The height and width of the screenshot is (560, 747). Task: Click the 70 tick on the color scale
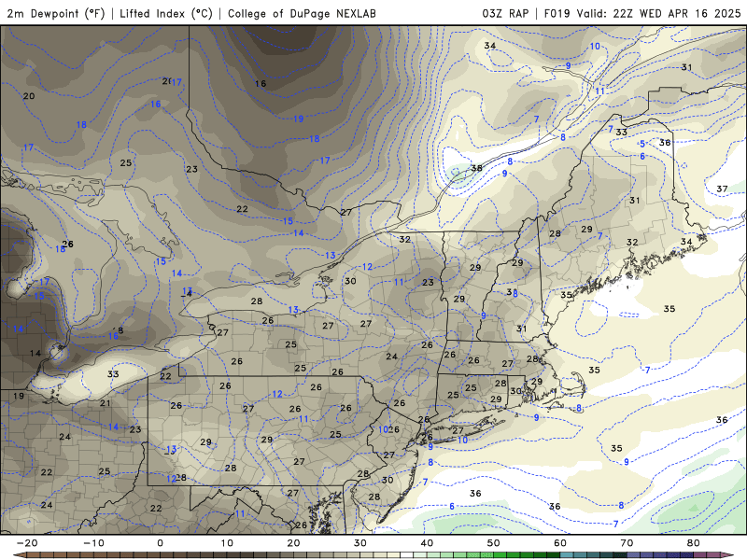pos(627,543)
